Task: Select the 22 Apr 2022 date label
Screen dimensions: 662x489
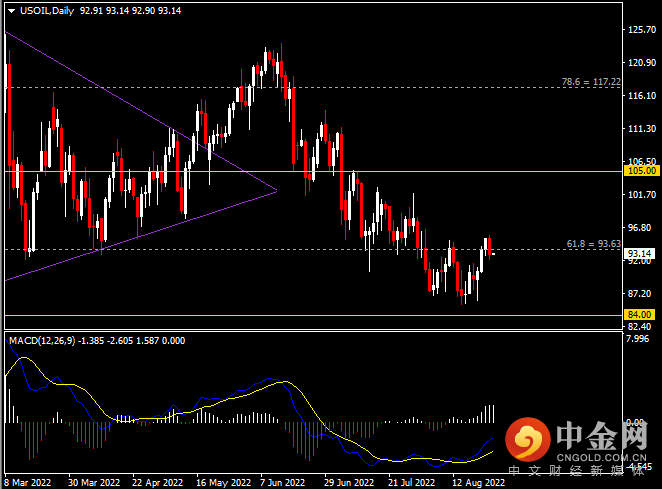Action: 157,482
